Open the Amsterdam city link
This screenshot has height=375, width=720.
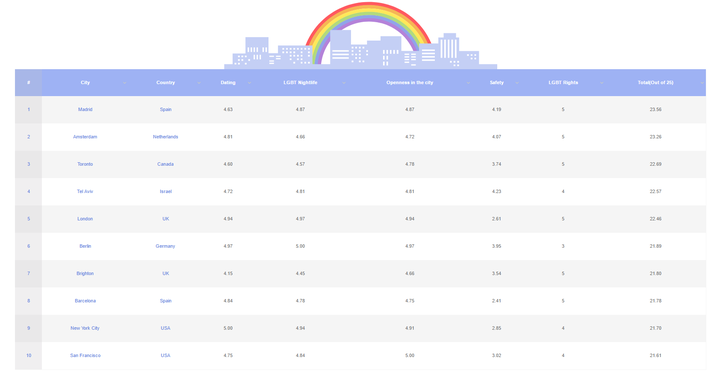tap(85, 137)
